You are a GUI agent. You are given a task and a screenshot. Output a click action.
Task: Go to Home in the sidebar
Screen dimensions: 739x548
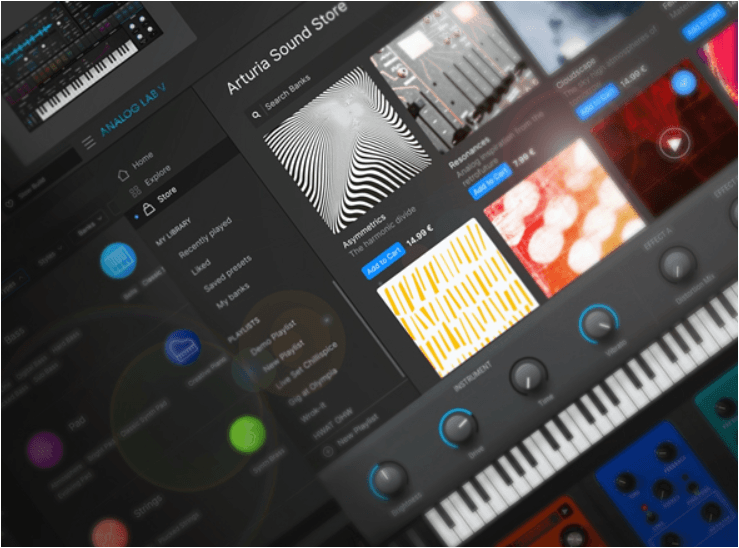point(142,159)
